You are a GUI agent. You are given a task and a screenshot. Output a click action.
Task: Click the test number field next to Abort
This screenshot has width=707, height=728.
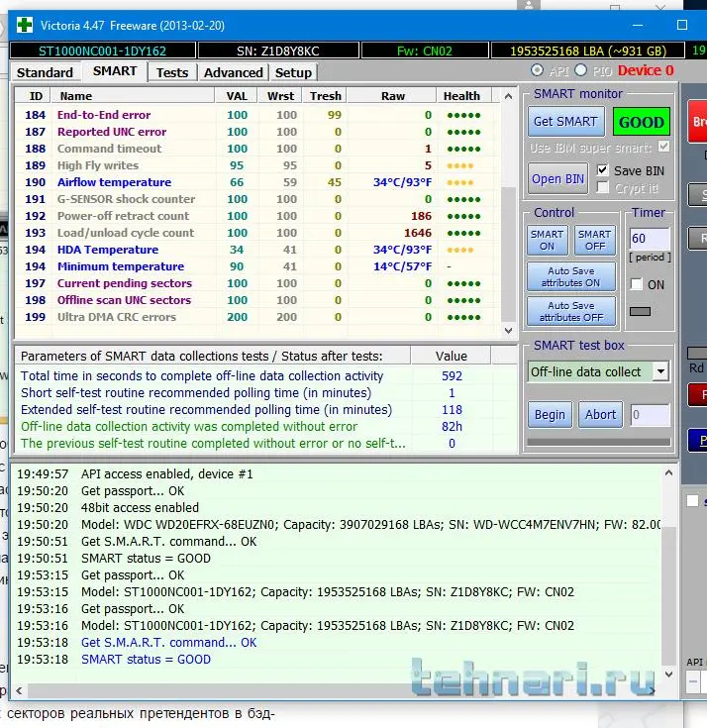pyautogui.click(x=650, y=415)
